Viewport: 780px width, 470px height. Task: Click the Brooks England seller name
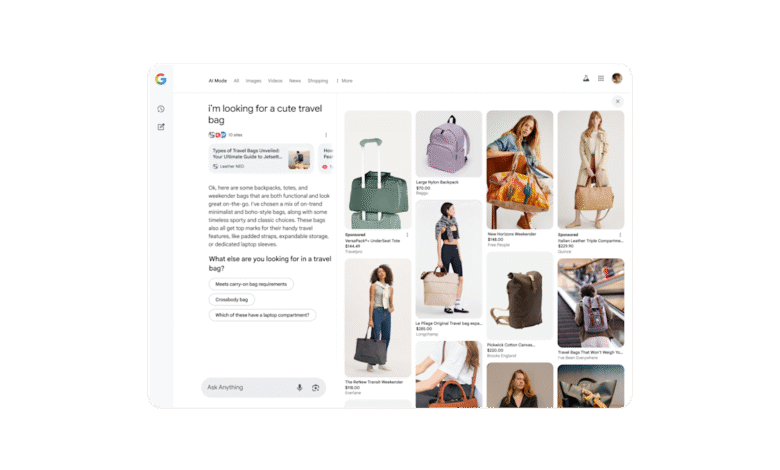pyautogui.click(x=501, y=356)
